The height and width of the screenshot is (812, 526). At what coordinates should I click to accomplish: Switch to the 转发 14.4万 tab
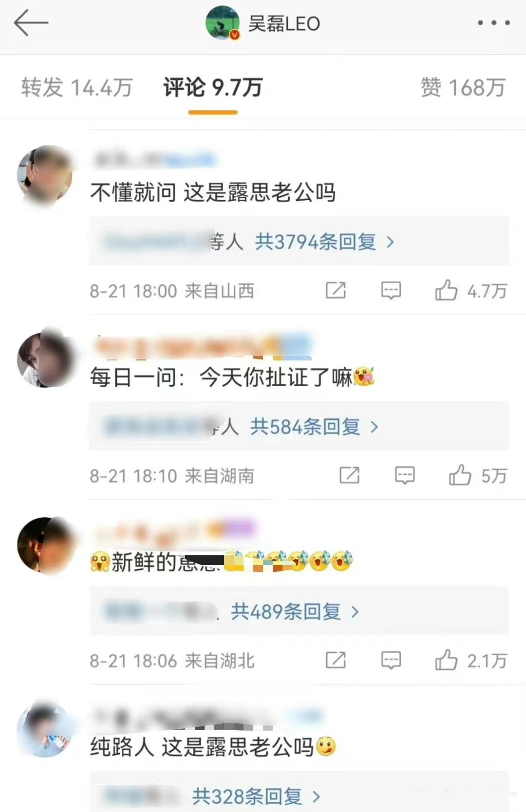(77, 88)
